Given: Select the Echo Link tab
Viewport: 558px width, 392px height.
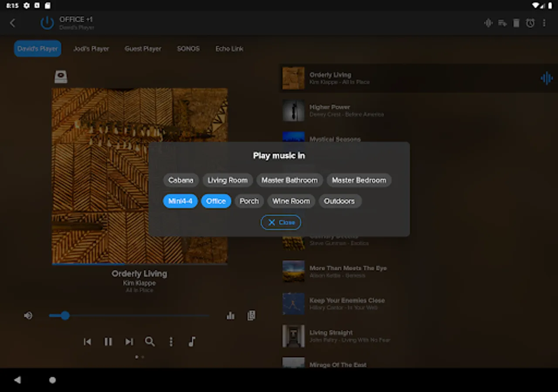Looking at the screenshot, I should (x=229, y=49).
